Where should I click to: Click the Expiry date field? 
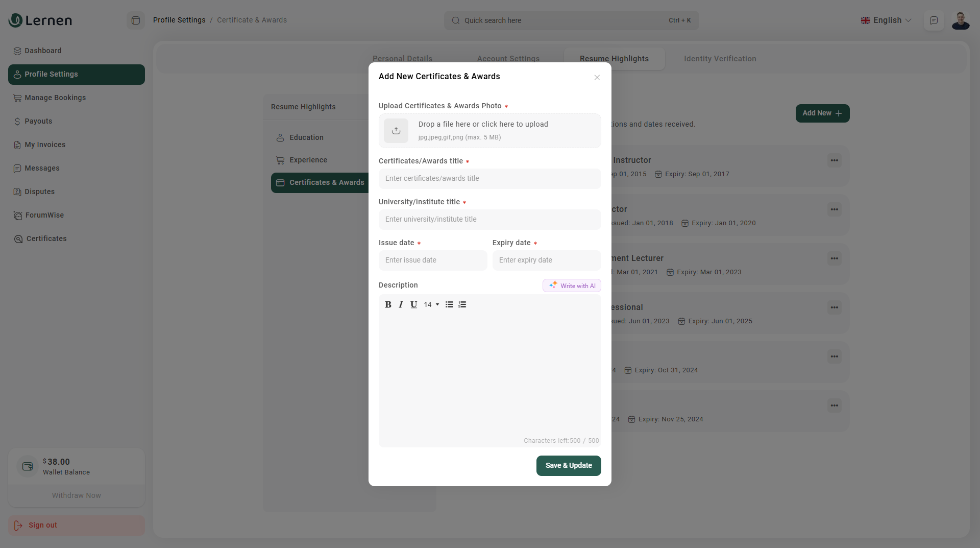pos(546,260)
